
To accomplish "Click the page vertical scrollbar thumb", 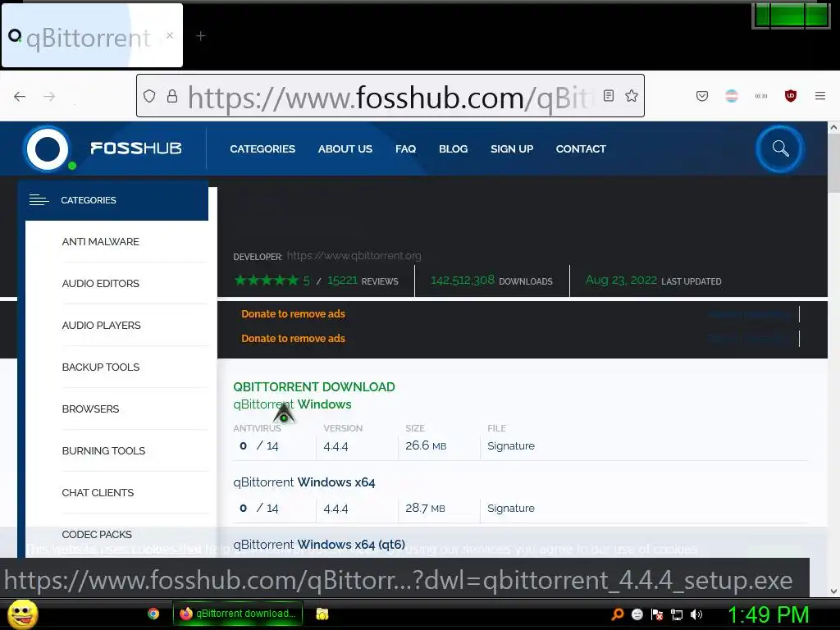I will click(x=833, y=163).
